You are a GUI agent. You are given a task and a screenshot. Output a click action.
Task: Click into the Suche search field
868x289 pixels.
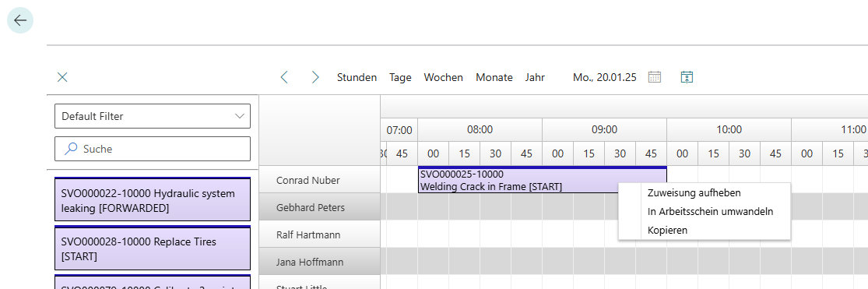click(153, 149)
